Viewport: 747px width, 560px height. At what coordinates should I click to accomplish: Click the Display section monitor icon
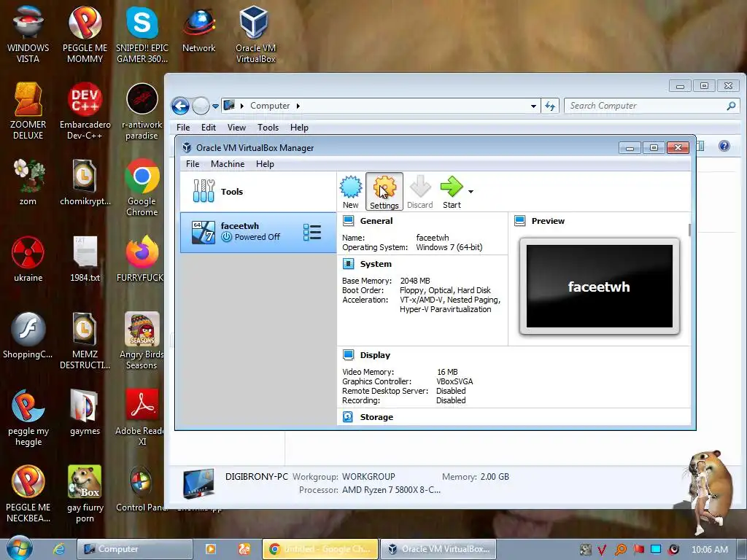click(x=348, y=355)
